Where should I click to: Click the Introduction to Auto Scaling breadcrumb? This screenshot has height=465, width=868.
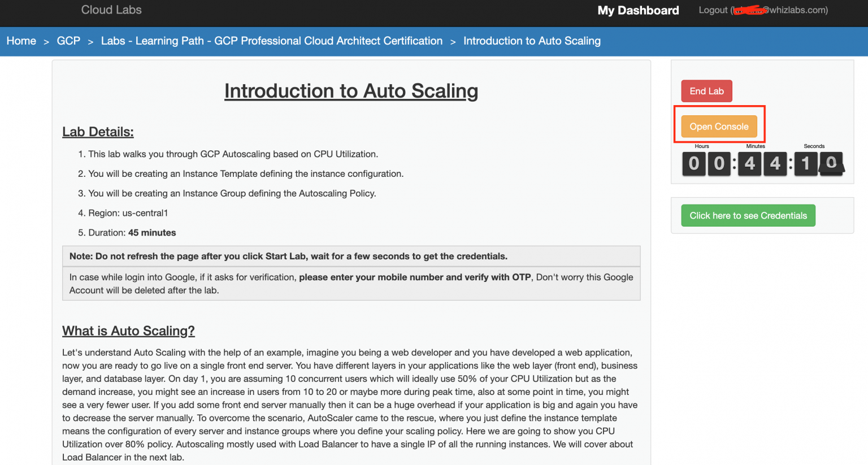(532, 41)
